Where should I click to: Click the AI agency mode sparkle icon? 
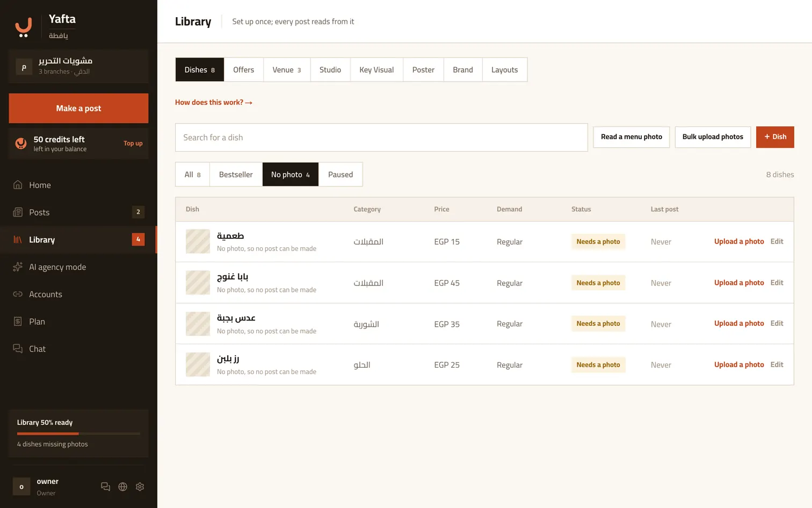tap(18, 267)
